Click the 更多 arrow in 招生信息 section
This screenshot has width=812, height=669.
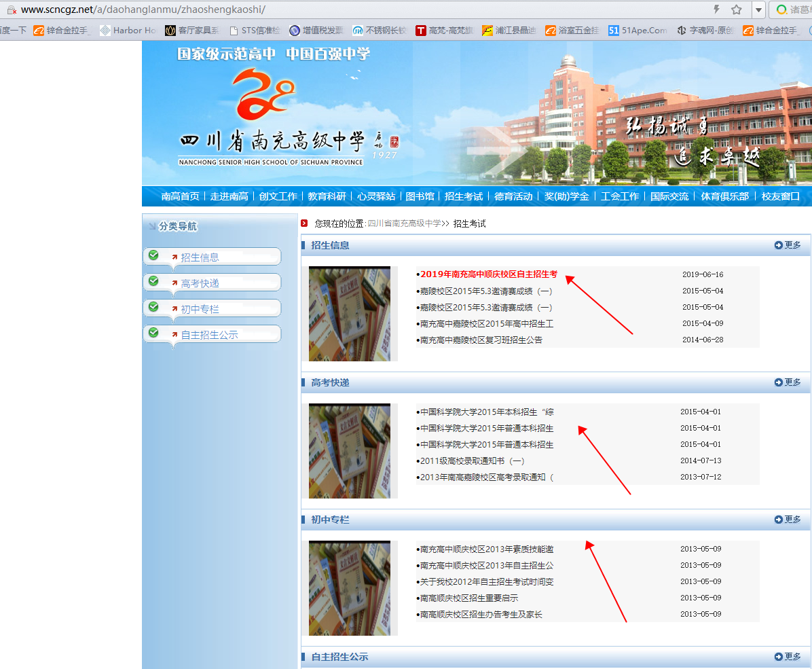coord(788,245)
